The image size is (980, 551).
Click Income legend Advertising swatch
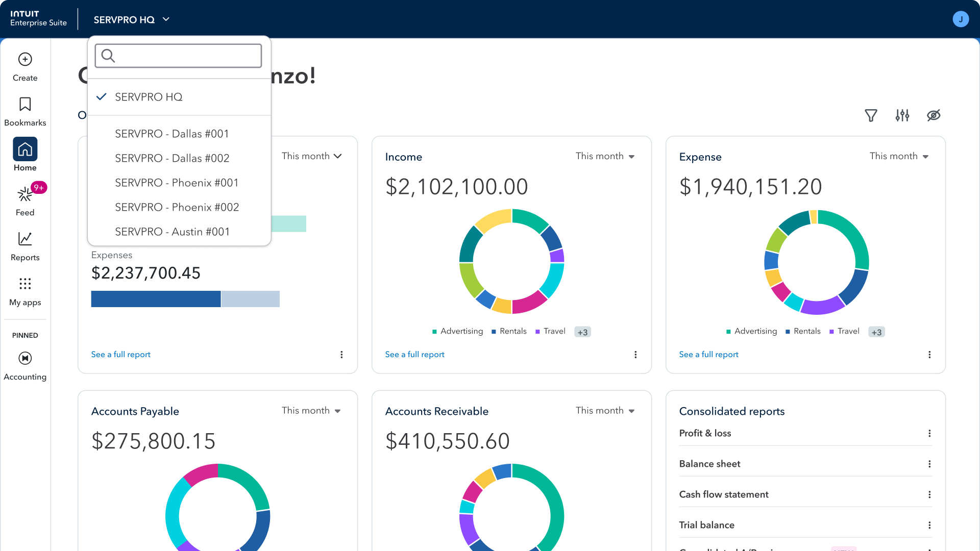click(x=434, y=332)
